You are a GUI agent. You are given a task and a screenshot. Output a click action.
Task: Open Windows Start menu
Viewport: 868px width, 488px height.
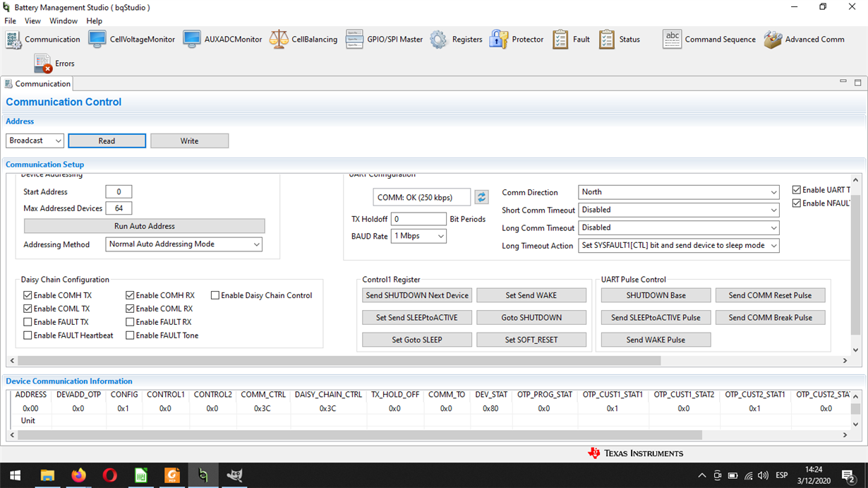16,475
